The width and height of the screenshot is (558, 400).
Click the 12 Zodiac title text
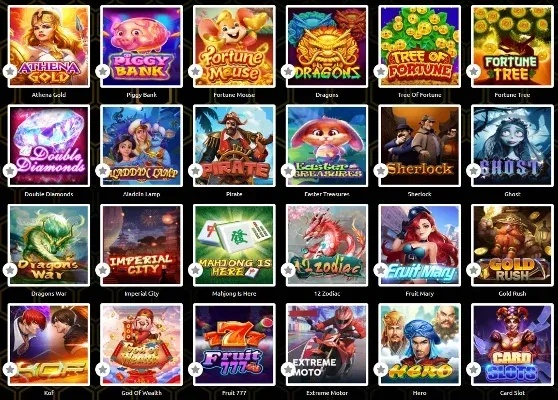pos(327,294)
